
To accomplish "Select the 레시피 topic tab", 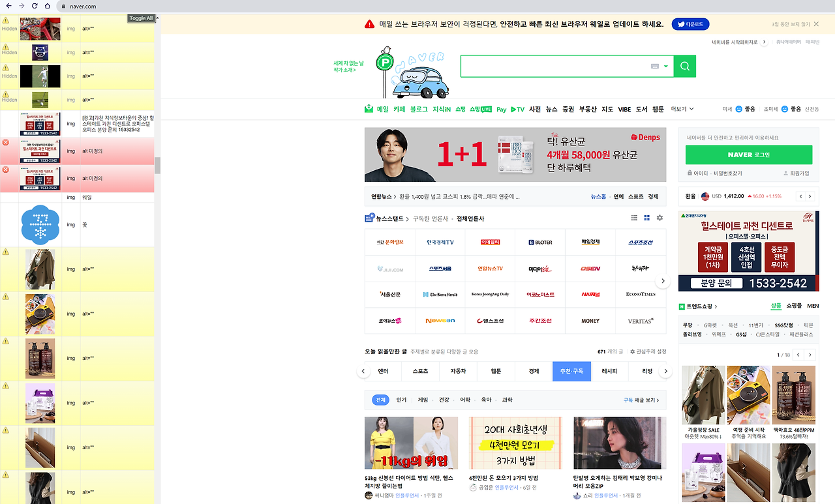I will (609, 371).
